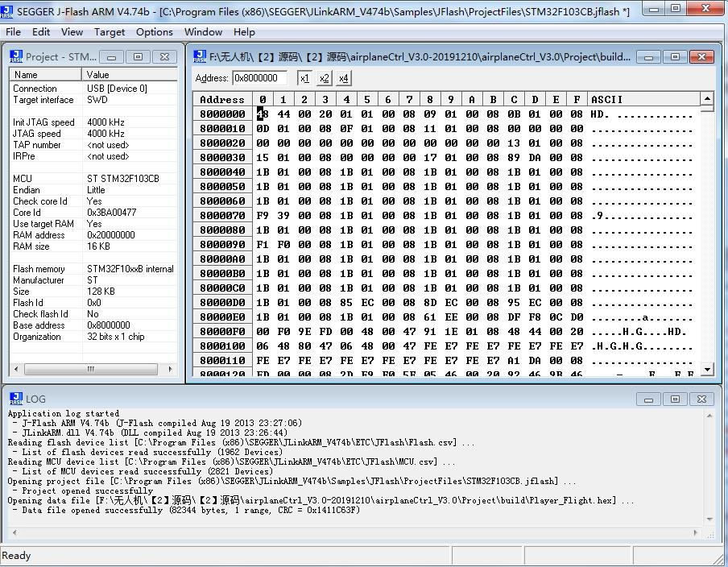
Task: Click the Project panel J-Flash icon
Action: coord(16,56)
